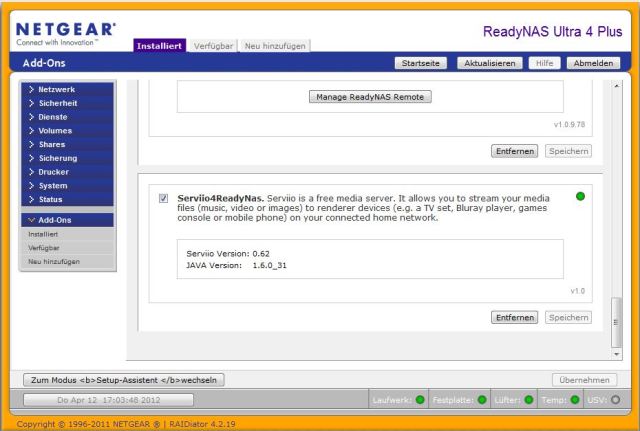Expand the Sicherung menu section
This screenshot has width=640, height=431.
click(x=67, y=158)
